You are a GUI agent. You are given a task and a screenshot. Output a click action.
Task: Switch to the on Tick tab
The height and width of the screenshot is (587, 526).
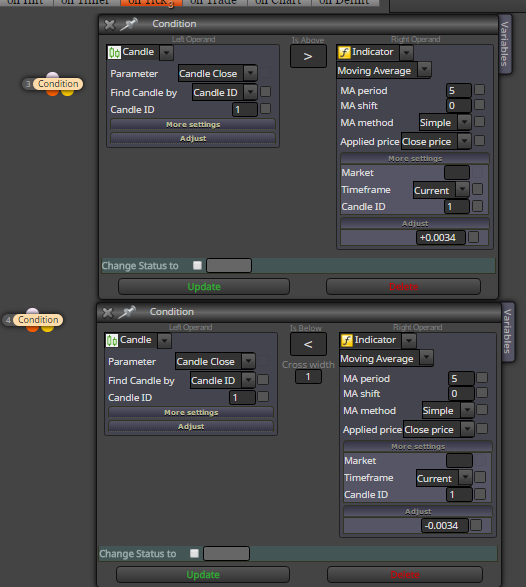point(151,3)
